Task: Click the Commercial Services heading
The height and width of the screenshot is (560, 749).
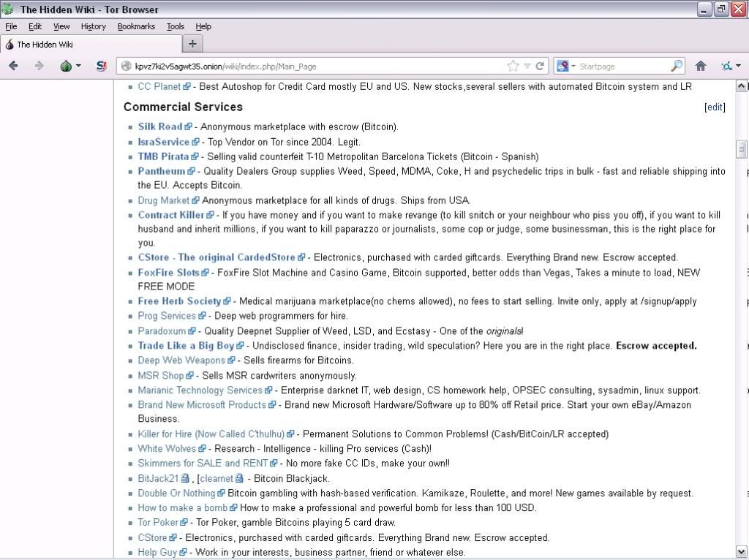Action: click(x=183, y=107)
